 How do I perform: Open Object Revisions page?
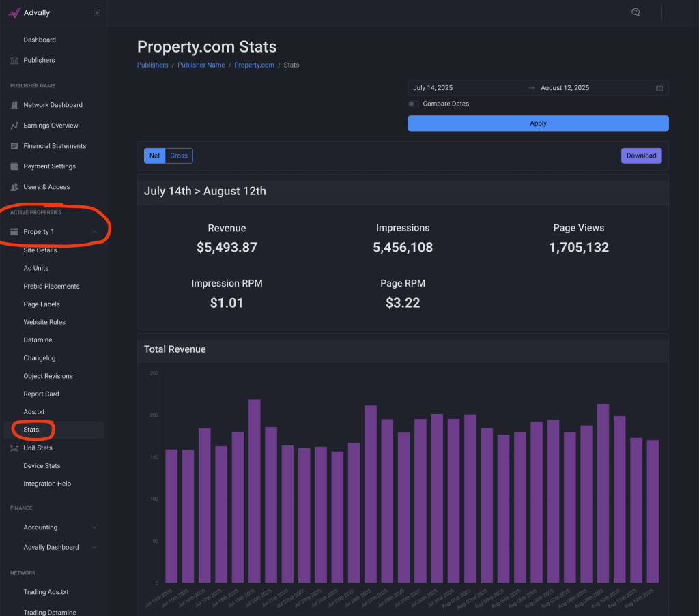coord(48,376)
